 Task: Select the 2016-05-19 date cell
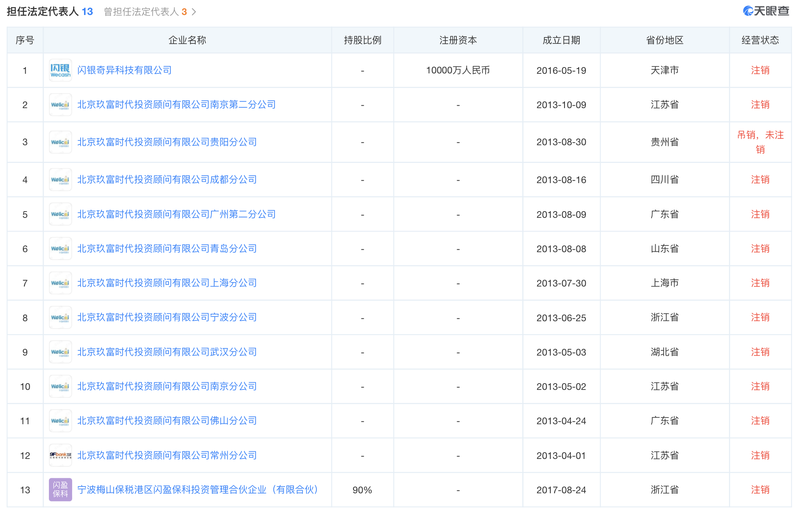pos(561,70)
